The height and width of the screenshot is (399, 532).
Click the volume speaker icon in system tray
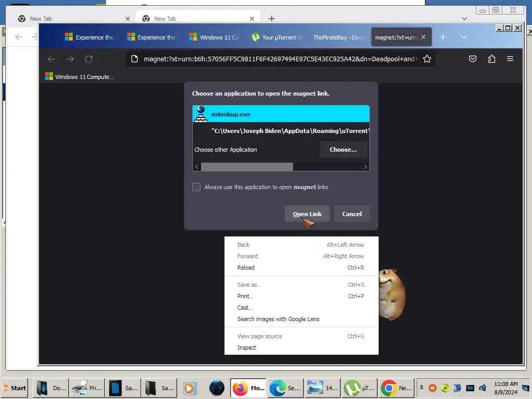[483, 388]
